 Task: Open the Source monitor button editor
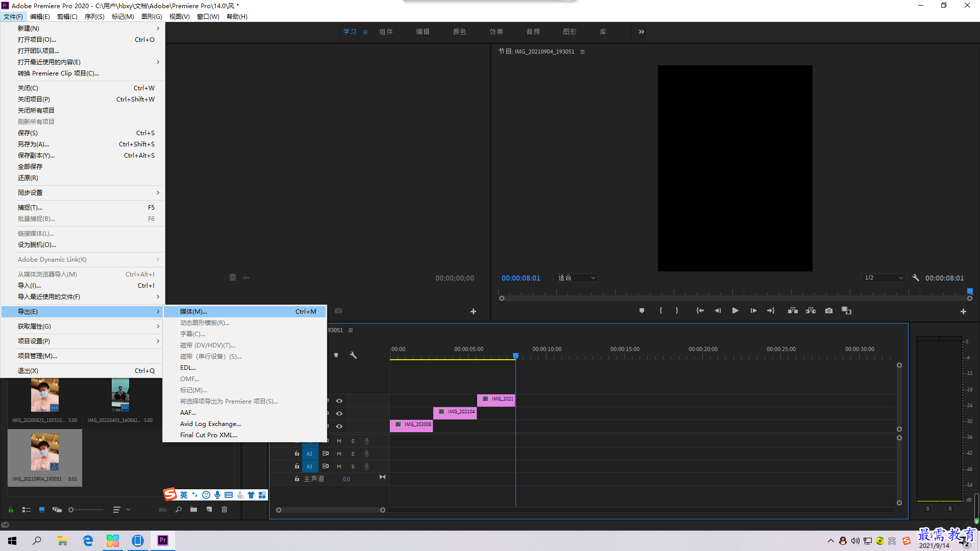point(473,311)
